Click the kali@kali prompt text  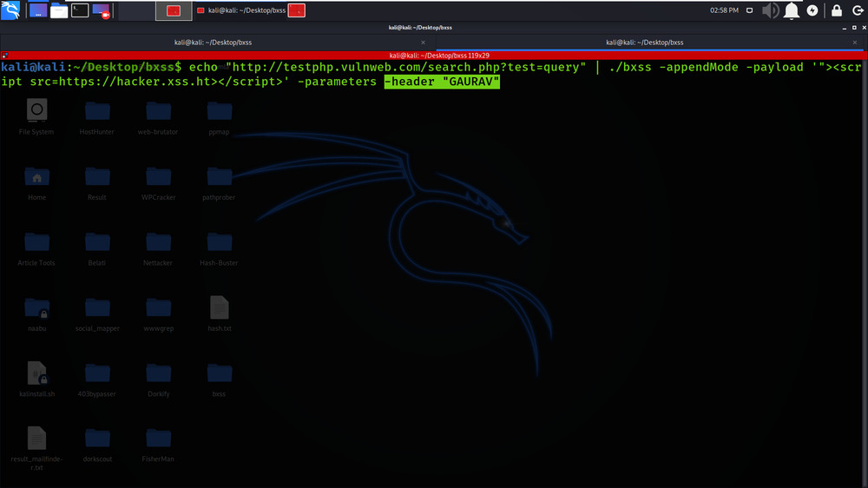tap(91, 67)
